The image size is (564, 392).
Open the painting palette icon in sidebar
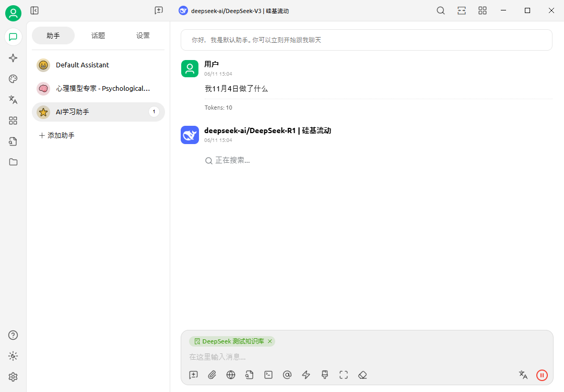click(x=13, y=79)
